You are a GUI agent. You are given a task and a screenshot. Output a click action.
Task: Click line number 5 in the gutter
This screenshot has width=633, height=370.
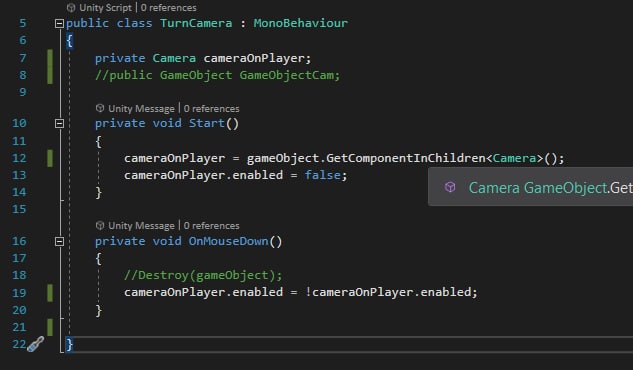click(x=23, y=23)
